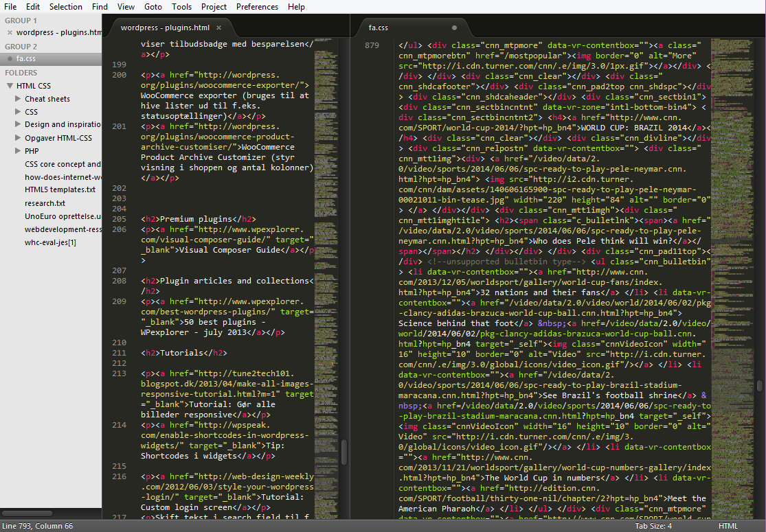Open the Project menu

214,7
